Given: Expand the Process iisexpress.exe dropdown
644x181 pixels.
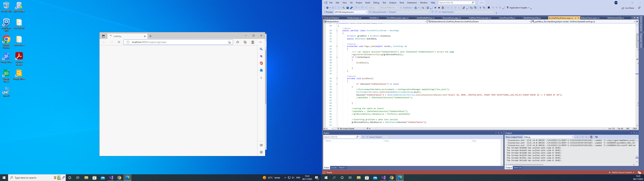Looking at the screenshot, I should pyautogui.click(x=366, y=12).
